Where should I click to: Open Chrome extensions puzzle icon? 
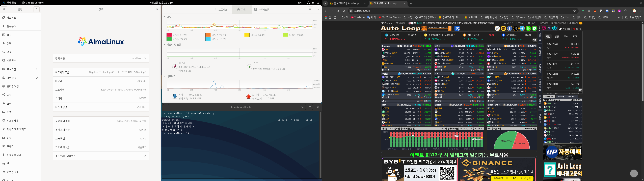coord(625,11)
